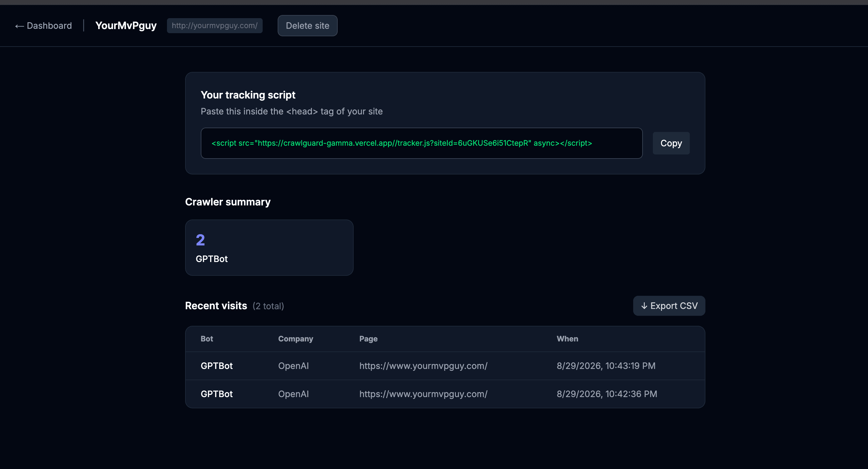Select the OpenAI cell in the 10:43:19 PM row
Viewport: 868px width, 469px height.
294,366
